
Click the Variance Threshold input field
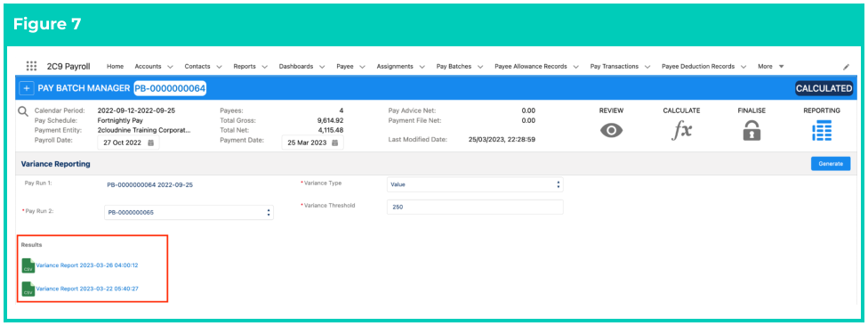(475, 207)
